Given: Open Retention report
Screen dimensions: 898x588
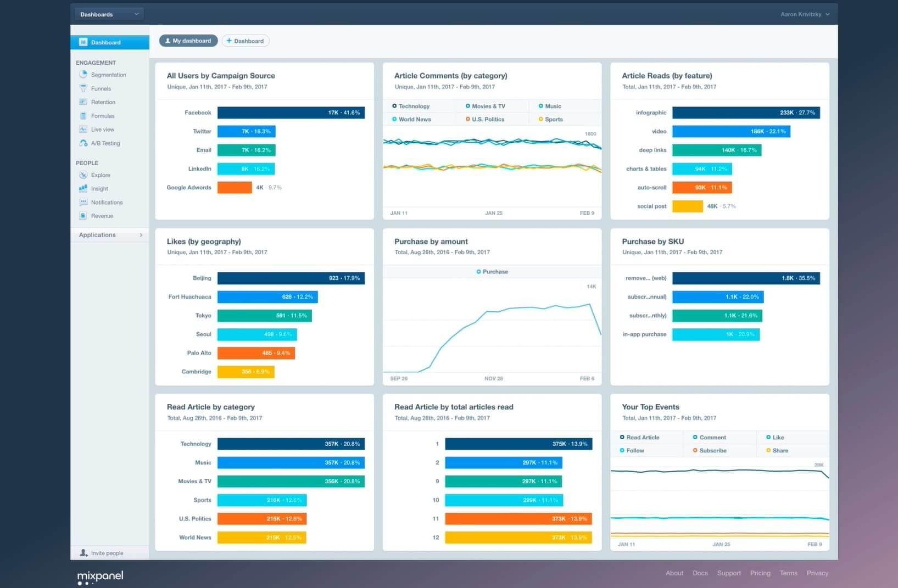Looking at the screenshot, I should [x=103, y=102].
